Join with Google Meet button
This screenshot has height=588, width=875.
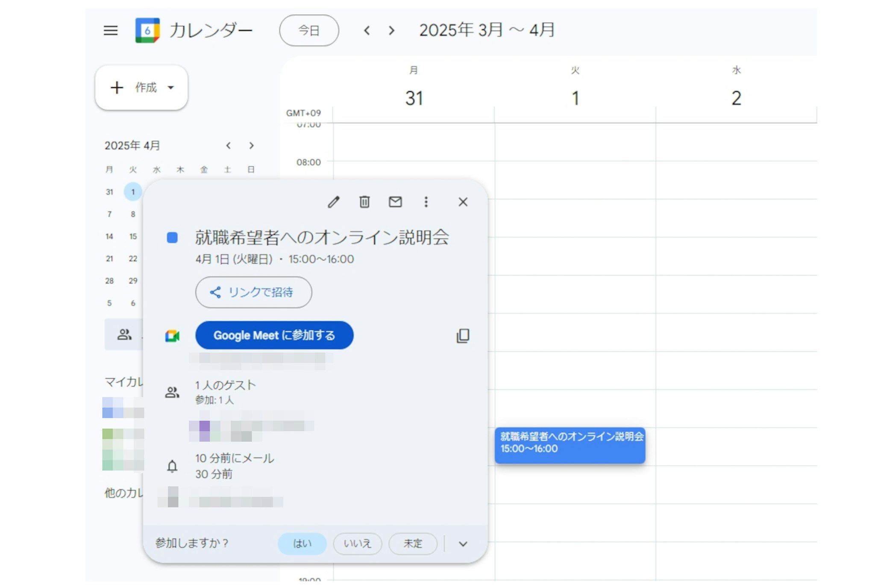[x=274, y=335]
